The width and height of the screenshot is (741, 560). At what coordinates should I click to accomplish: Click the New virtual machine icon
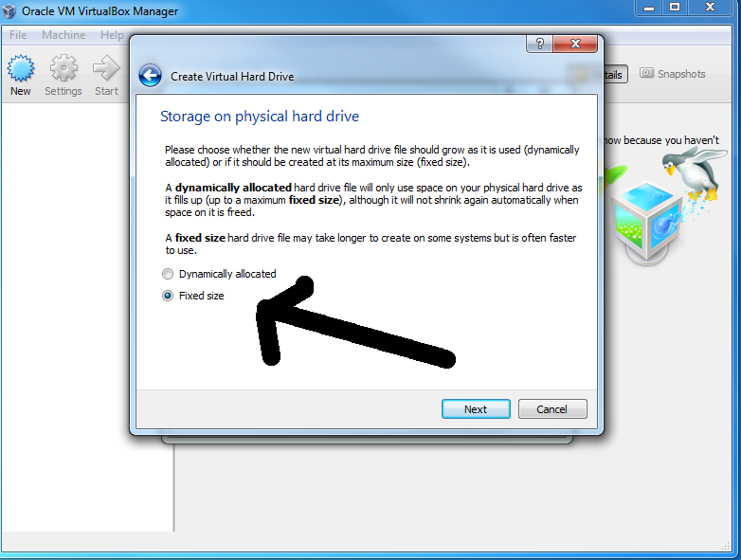20,68
